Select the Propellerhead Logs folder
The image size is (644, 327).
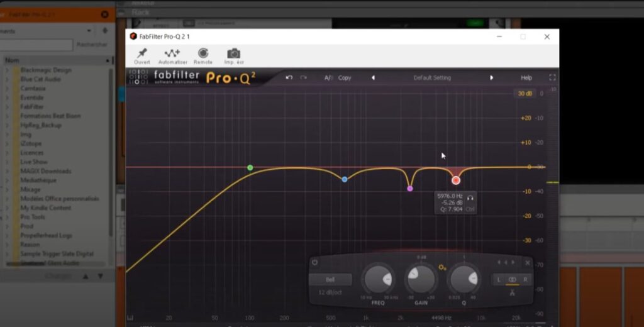46,235
